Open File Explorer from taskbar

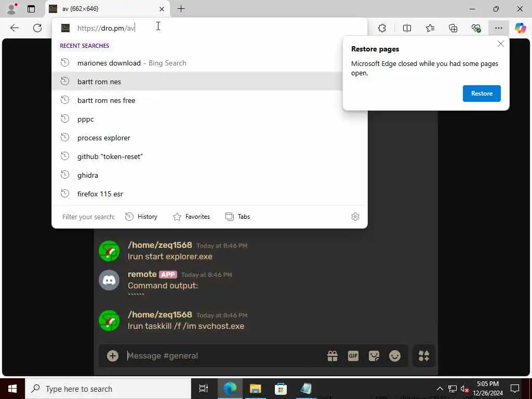255,389
